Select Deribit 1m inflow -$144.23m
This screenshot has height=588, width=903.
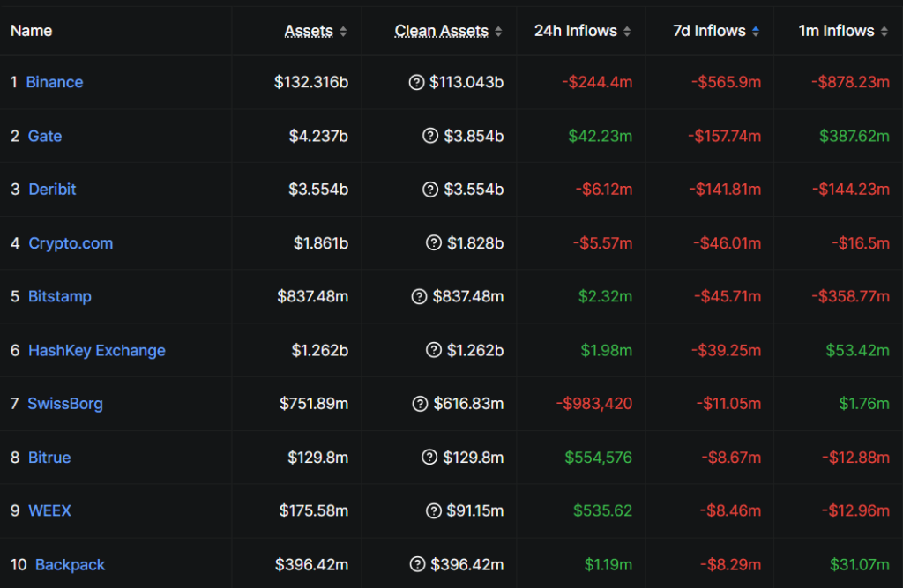click(x=851, y=190)
